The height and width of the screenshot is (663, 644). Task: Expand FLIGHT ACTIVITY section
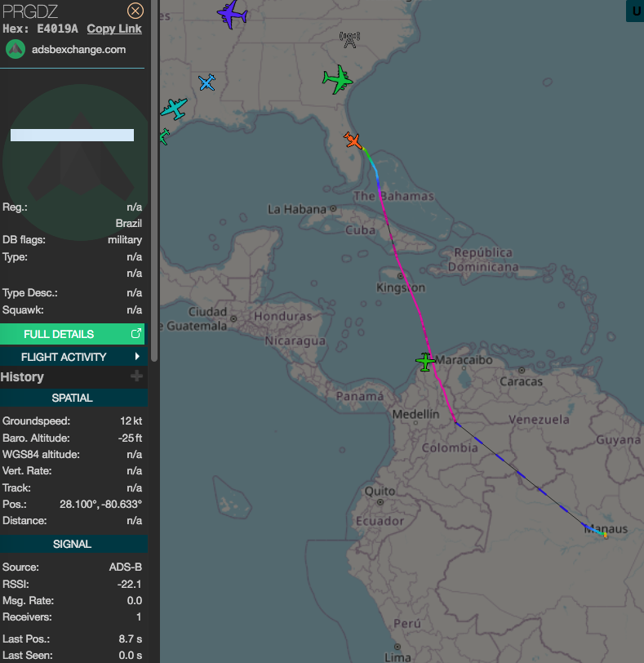(x=73, y=357)
